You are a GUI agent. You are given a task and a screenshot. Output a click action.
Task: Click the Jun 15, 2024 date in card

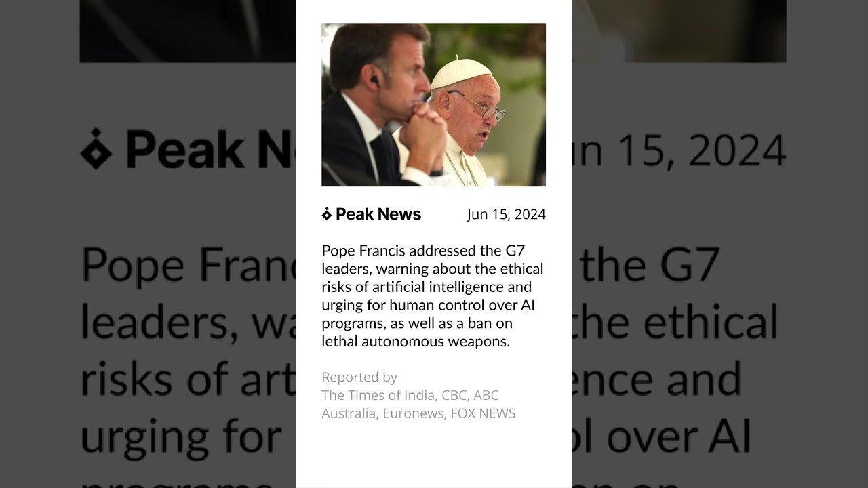pyautogui.click(x=506, y=214)
